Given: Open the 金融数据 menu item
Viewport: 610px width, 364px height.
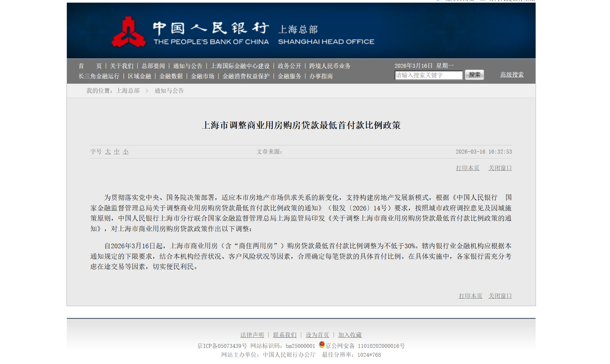Looking at the screenshot, I should (171, 76).
